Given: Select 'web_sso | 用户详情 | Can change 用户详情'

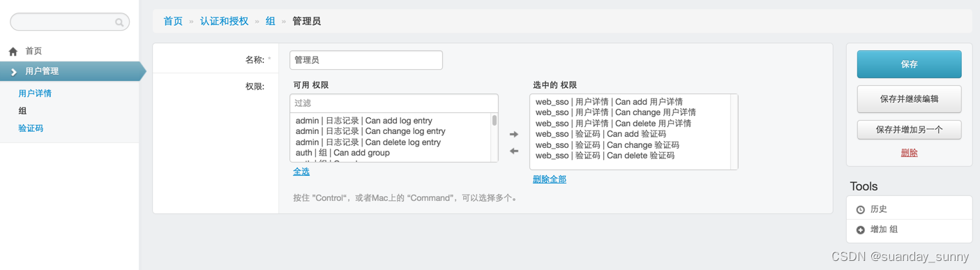Looking at the screenshot, I should coord(615,112).
